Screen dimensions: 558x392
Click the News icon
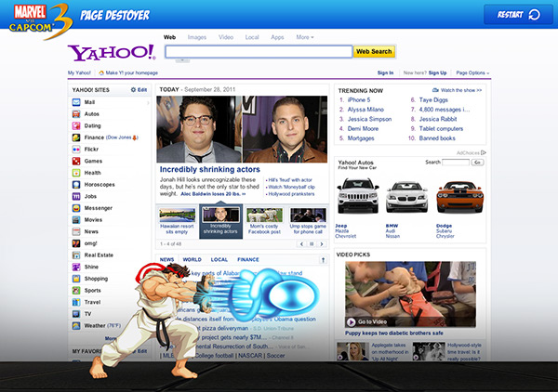(x=76, y=231)
